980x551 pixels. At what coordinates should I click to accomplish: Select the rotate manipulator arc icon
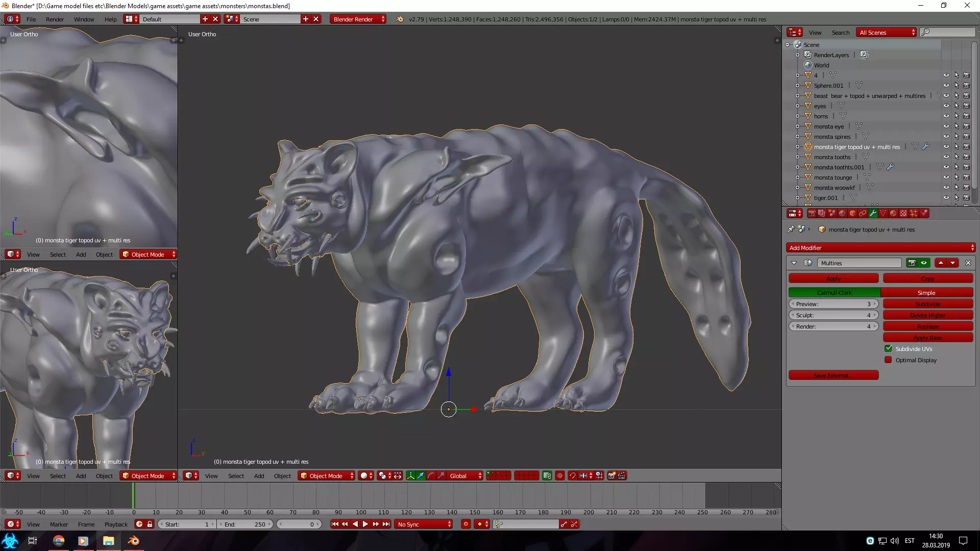click(431, 476)
